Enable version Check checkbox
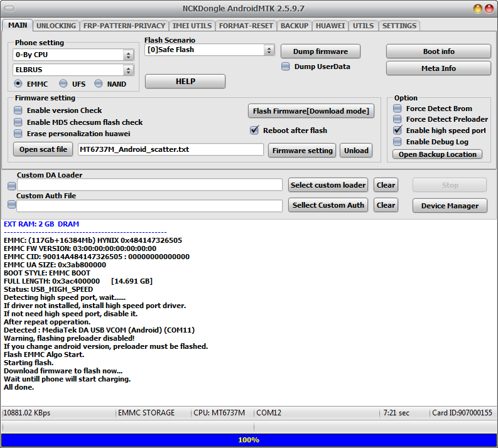 tap(18, 110)
